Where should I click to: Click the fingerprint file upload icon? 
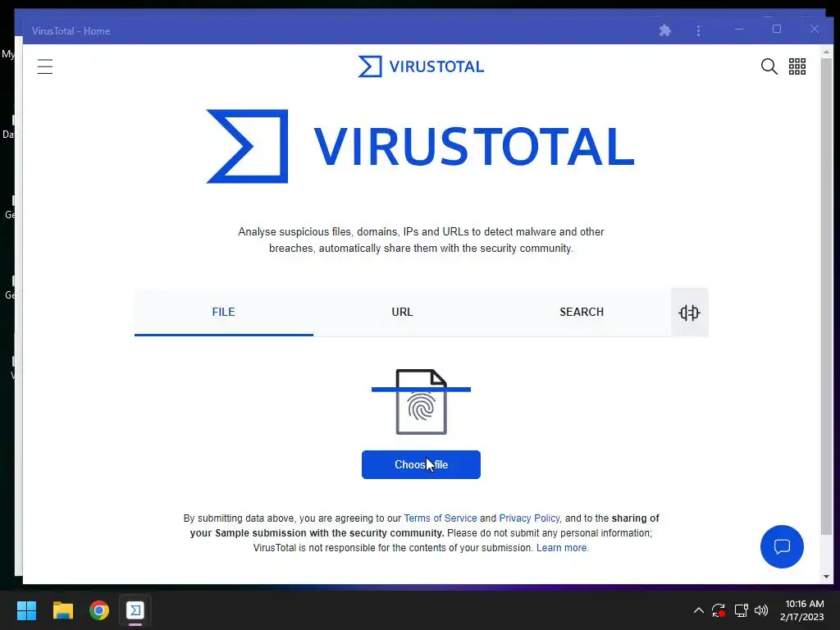point(421,402)
